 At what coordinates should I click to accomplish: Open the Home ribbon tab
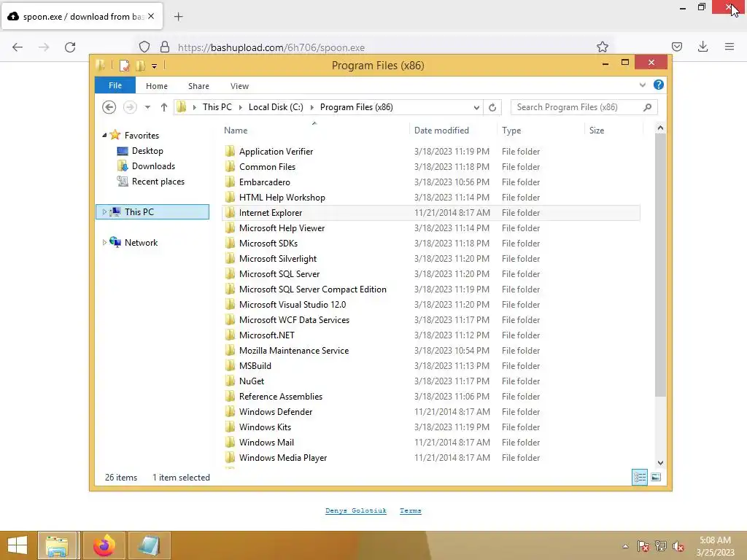coord(157,86)
